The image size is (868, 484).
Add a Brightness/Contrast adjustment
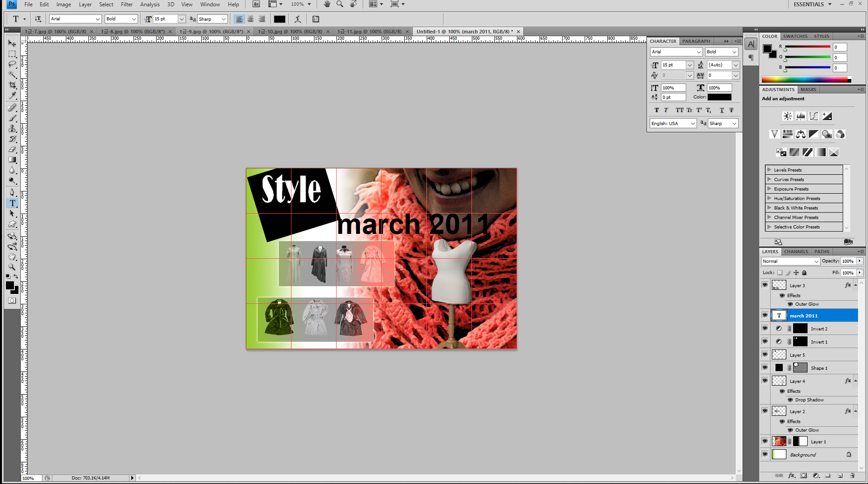pyautogui.click(x=787, y=116)
